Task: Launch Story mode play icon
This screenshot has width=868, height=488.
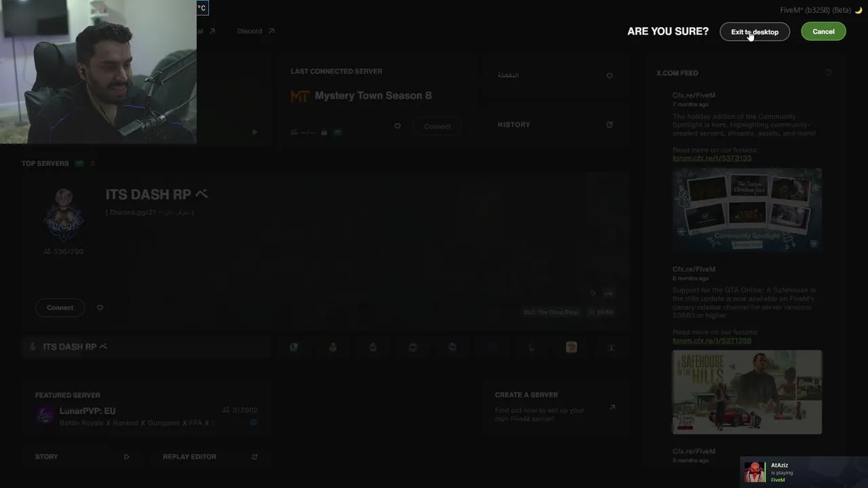Action: [x=126, y=457]
